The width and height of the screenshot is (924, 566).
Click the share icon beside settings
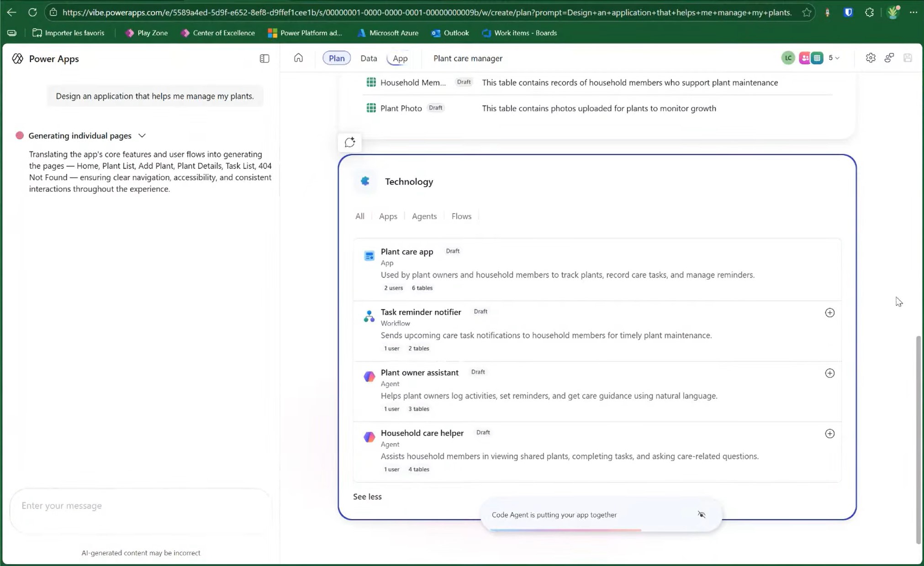[x=889, y=58]
